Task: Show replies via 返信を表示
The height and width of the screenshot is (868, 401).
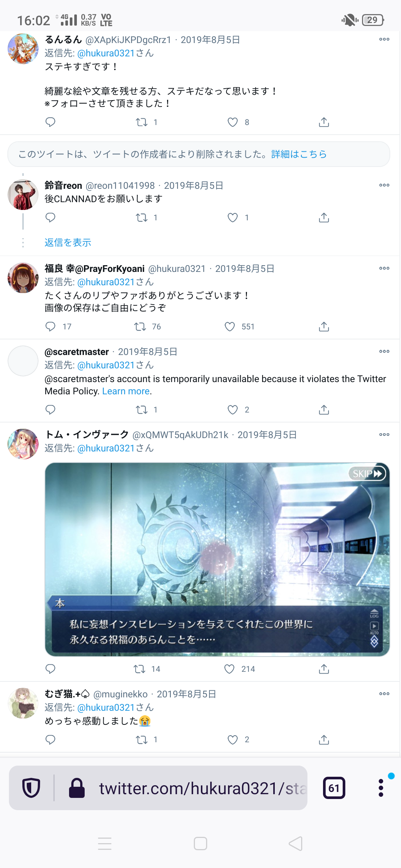Action: 68,243
